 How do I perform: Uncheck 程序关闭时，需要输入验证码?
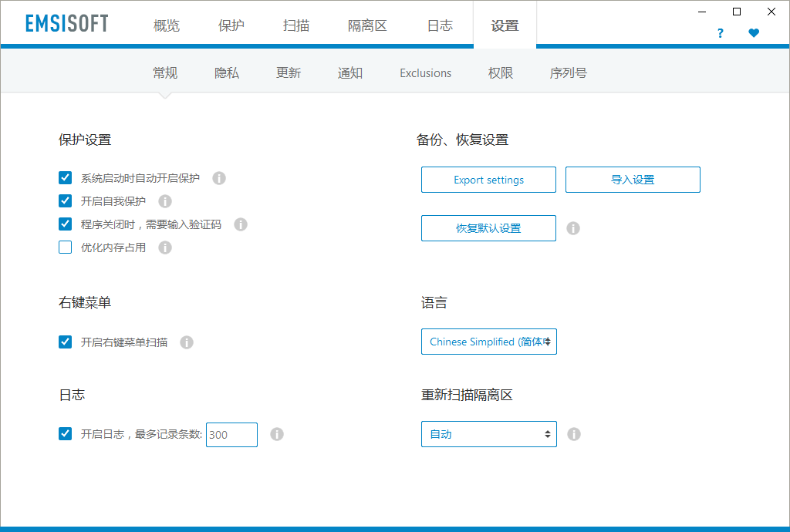pos(65,224)
